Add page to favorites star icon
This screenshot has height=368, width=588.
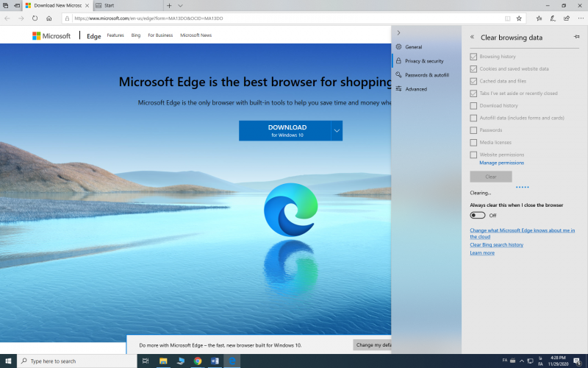pos(519,18)
